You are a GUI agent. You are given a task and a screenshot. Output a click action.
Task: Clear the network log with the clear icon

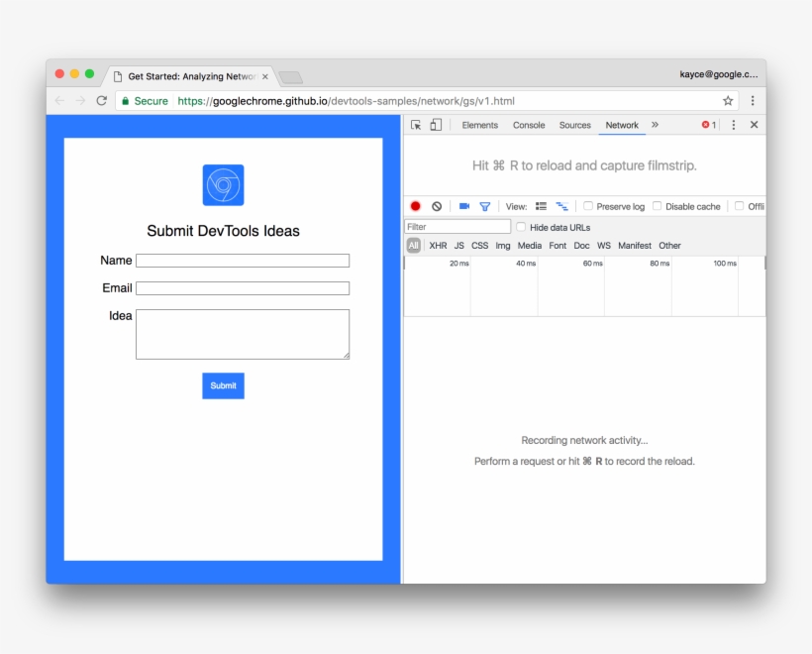tap(437, 206)
